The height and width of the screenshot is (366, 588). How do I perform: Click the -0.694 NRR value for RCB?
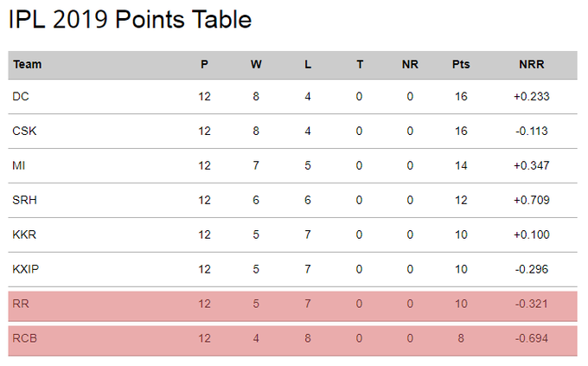(532, 338)
